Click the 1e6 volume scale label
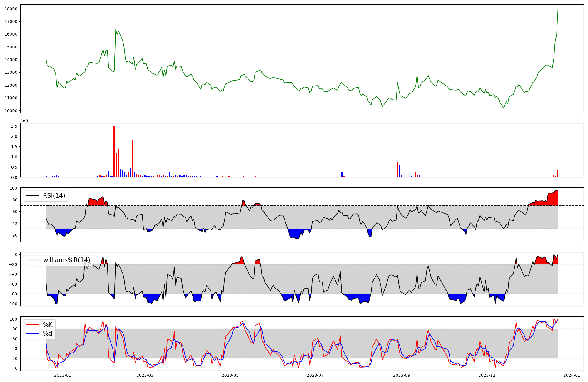Viewport: 588px width, 382px height. pyautogui.click(x=24, y=121)
